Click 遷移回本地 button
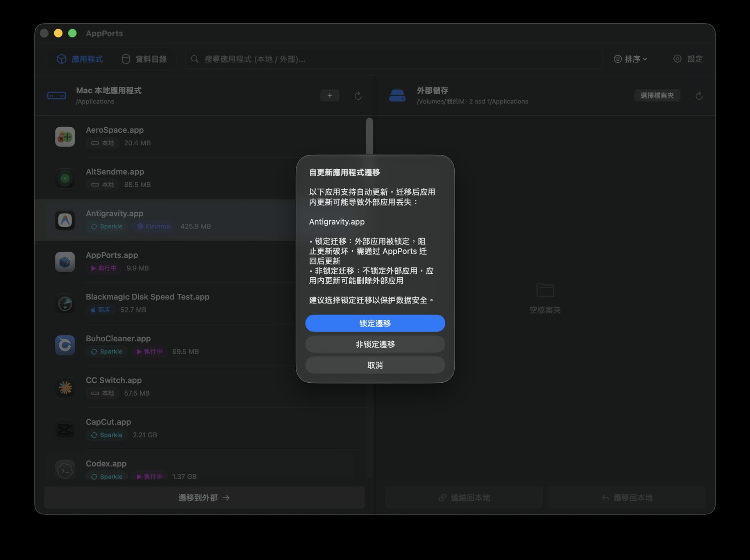Viewport: 750px width, 560px height. tap(627, 498)
